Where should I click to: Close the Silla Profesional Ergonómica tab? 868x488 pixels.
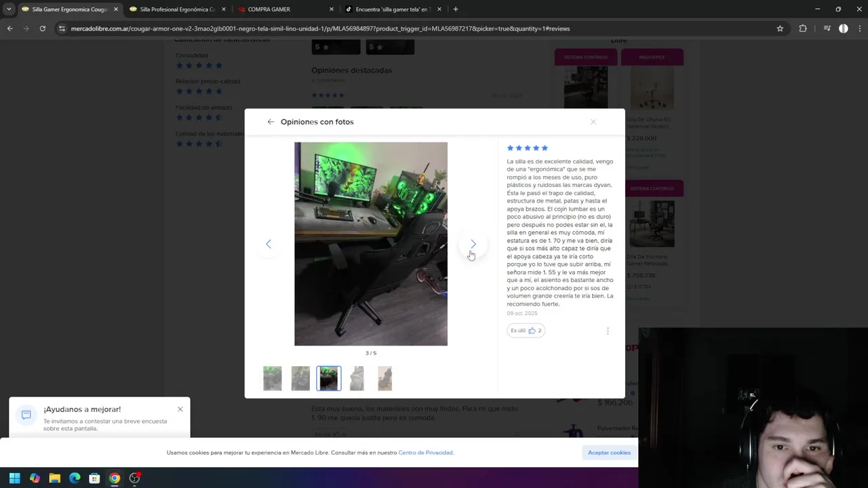coord(223,9)
